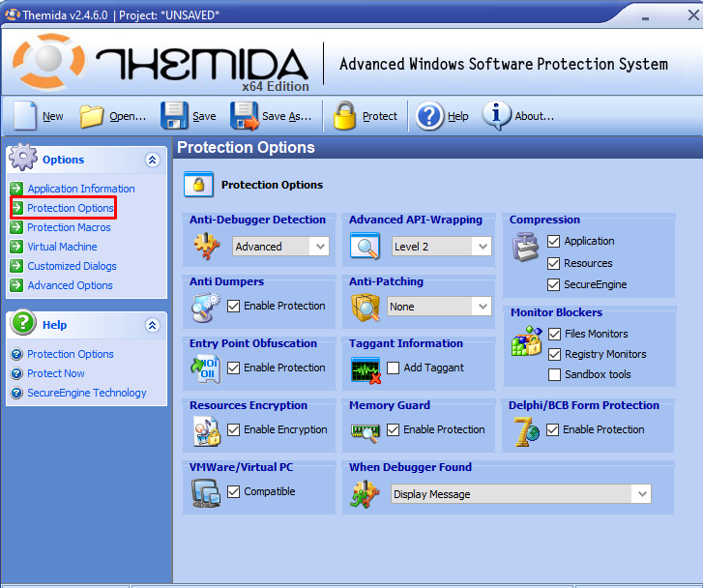Click the Anti-Patching box icon
The width and height of the screenshot is (703, 588).
[x=366, y=308]
